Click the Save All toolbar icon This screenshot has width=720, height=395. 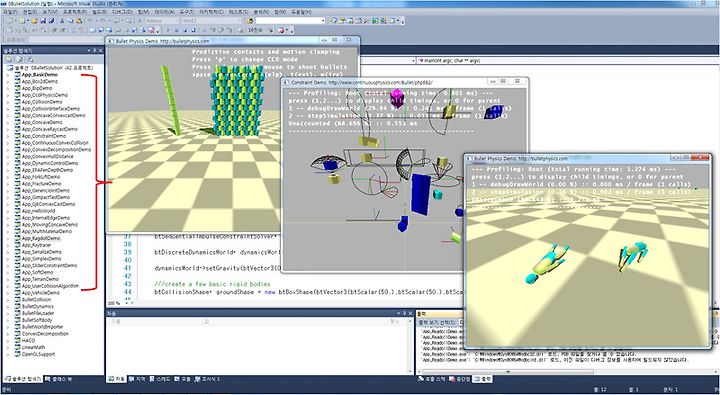tap(50, 21)
